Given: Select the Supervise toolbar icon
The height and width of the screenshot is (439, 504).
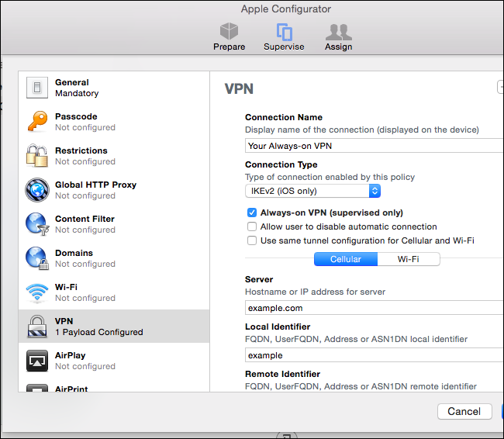Looking at the screenshot, I should point(284,32).
